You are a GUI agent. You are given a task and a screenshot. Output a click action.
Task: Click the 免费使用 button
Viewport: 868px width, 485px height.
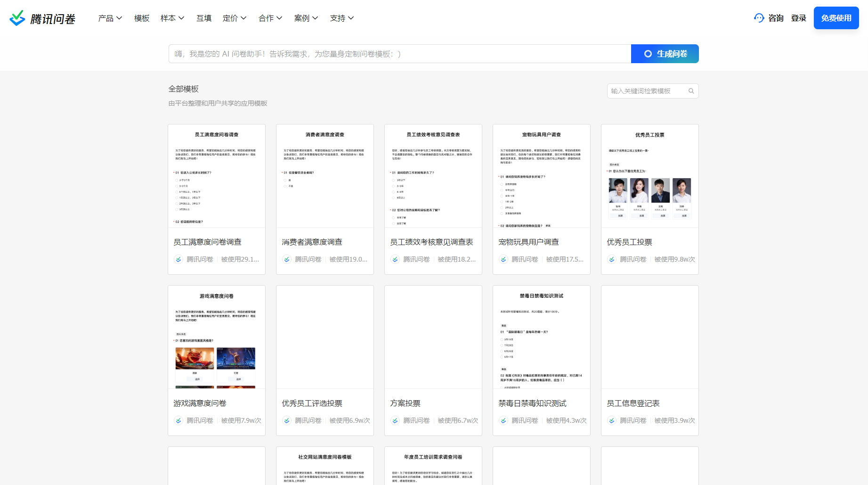point(836,17)
